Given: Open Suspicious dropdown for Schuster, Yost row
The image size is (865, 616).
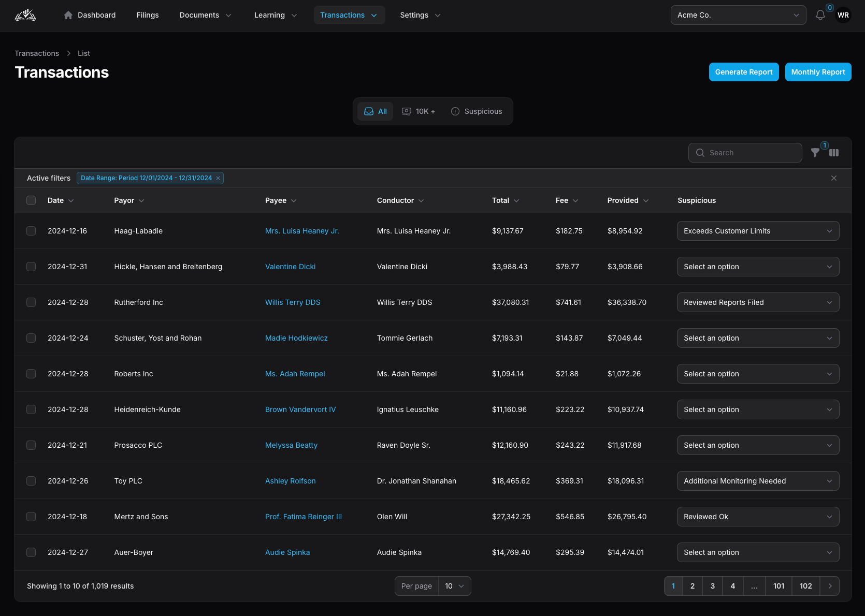Looking at the screenshot, I should (x=758, y=338).
